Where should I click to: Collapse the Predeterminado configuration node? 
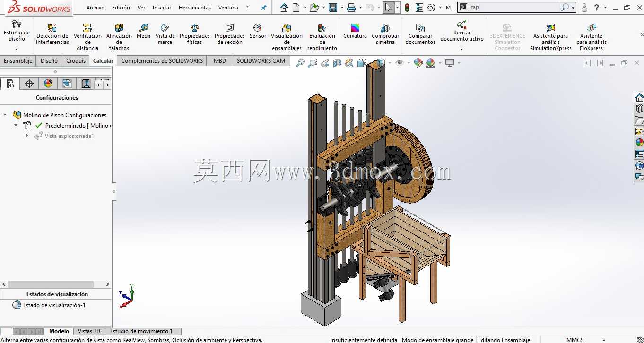tap(16, 125)
